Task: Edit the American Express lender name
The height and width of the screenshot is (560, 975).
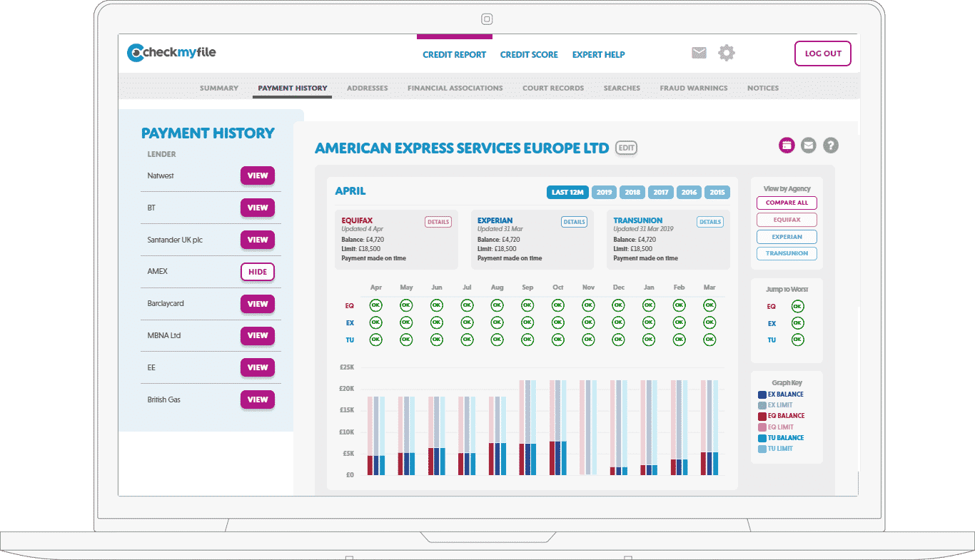Action: point(626,148)
